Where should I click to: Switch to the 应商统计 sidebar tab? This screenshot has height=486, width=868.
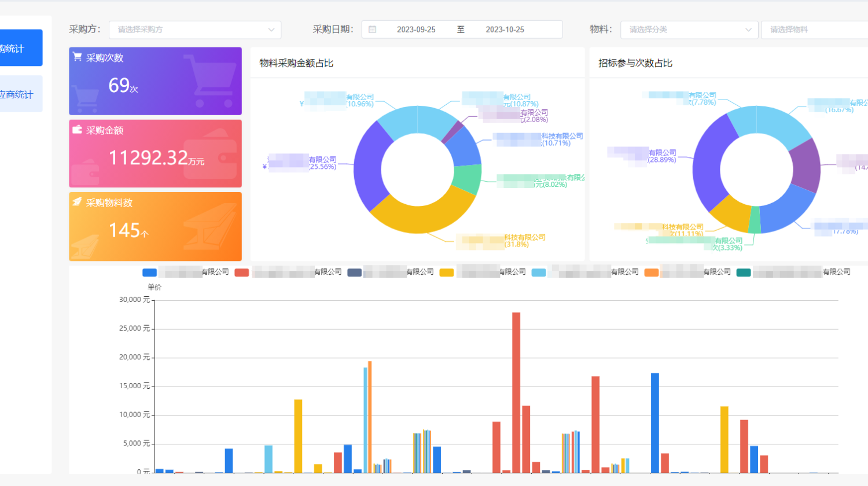point(21,94)
